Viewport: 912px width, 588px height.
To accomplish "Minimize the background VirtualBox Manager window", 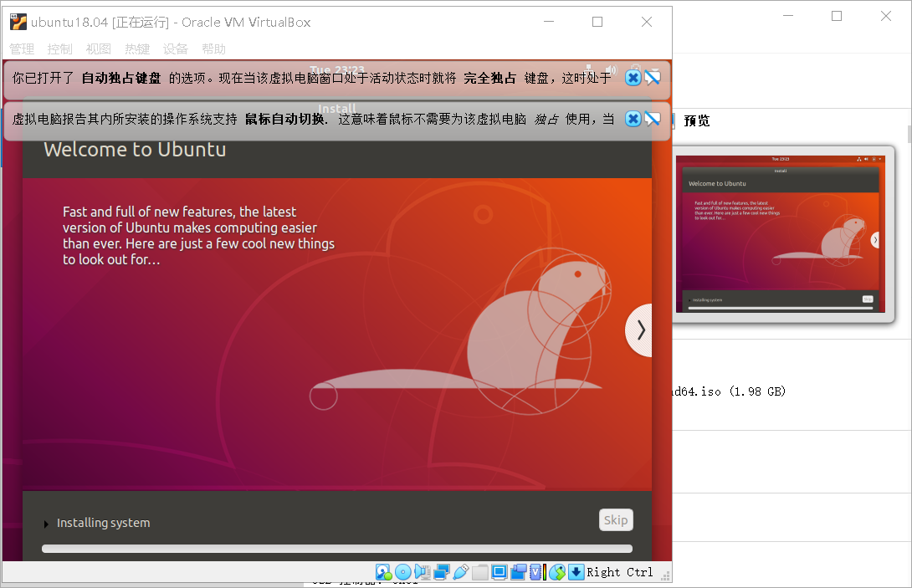I will 788,16.
